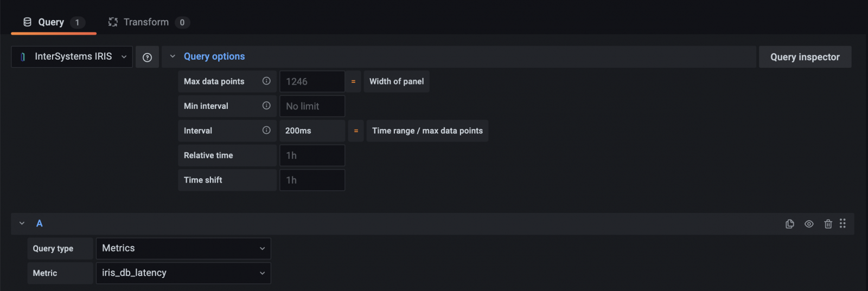Screen dimensions: 868x291
Task: Click the Min interval info icon
Action: [266, 106]
